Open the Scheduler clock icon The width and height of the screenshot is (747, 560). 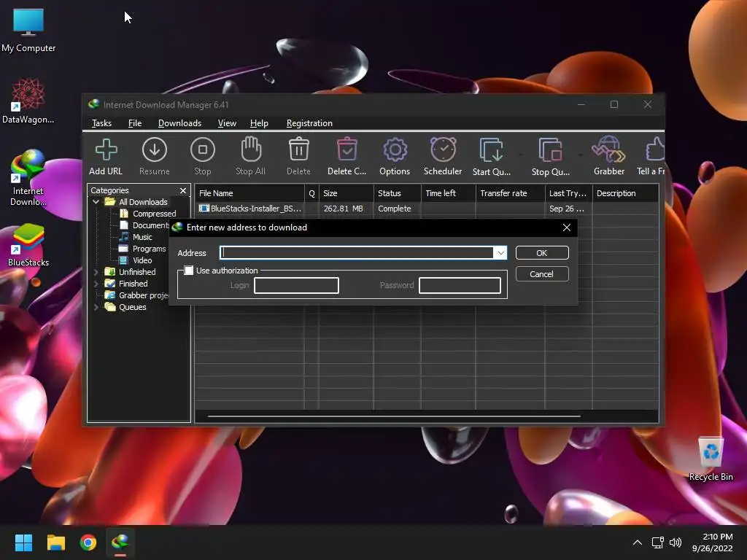pos(443,149)
